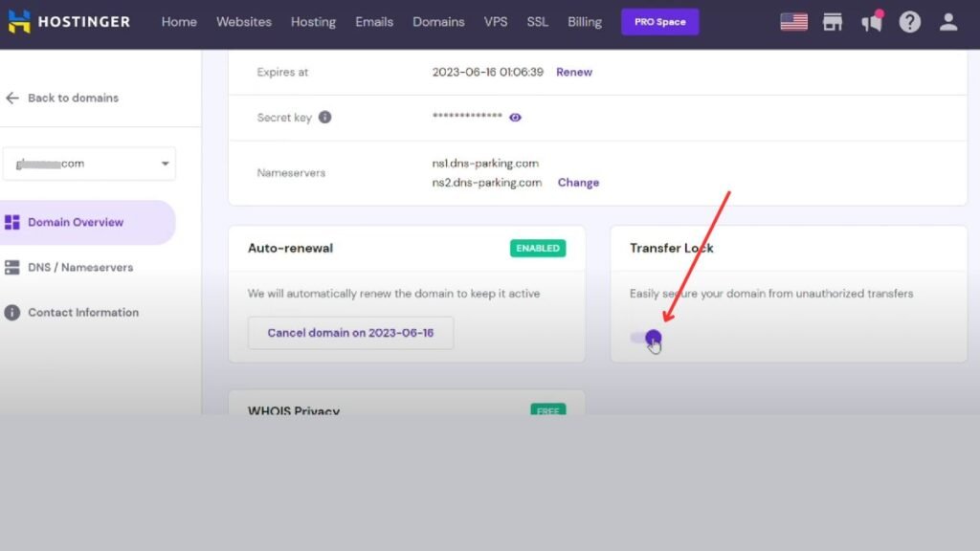Screen dimensions: 980x551
Task: Go Back to domains
Action: (73, 99)
